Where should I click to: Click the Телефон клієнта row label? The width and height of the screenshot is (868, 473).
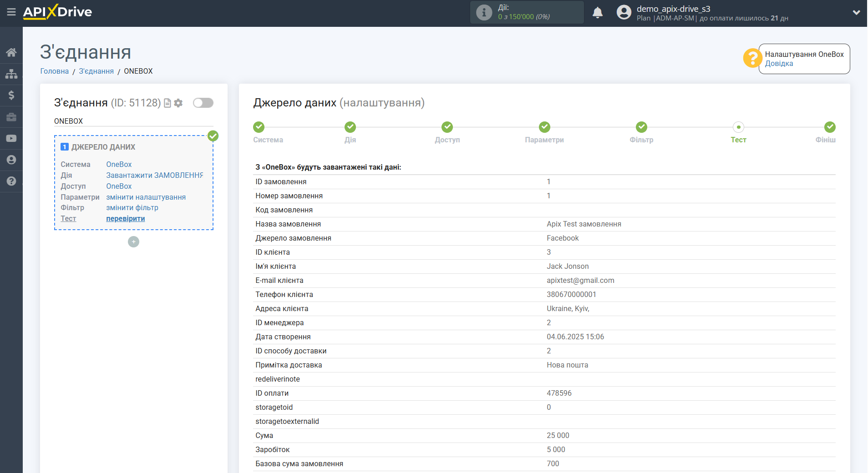(284, 294)
